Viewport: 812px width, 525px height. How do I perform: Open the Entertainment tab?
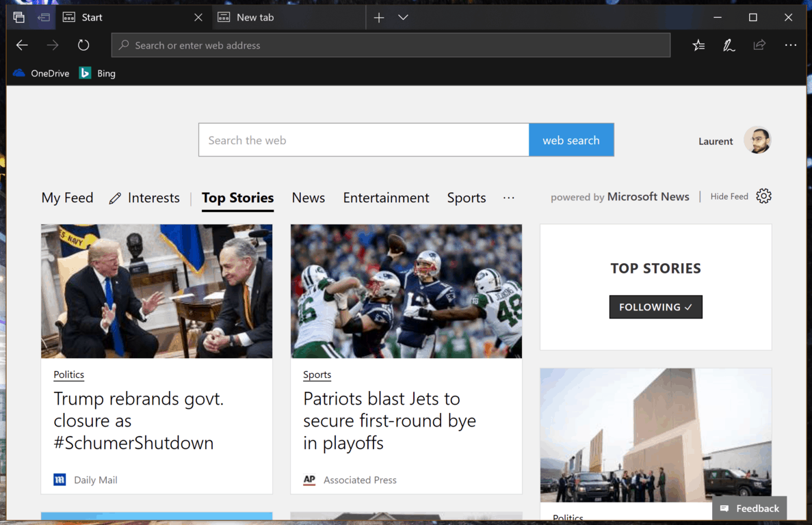pos(387,198)
